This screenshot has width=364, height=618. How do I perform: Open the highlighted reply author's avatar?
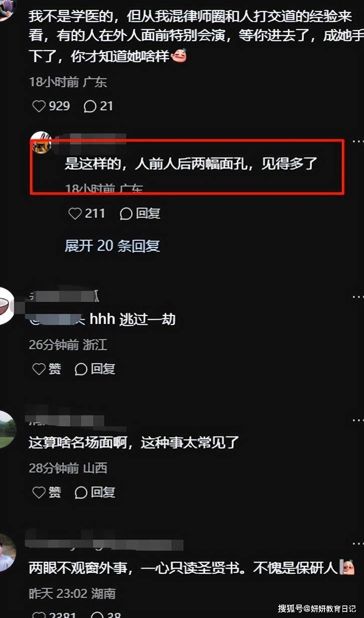tap(42, 143)
